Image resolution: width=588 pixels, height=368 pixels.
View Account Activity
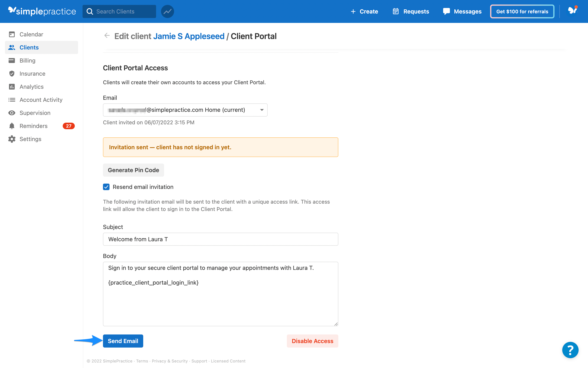(41, 100)
